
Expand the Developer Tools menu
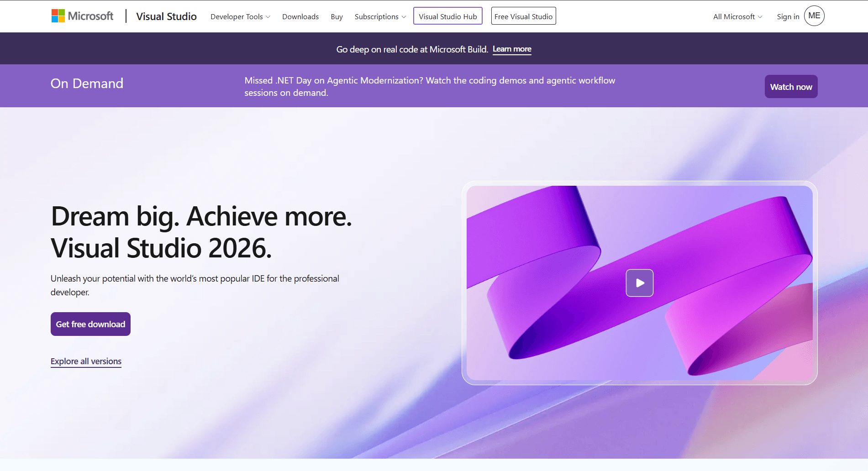click(240, 16)
